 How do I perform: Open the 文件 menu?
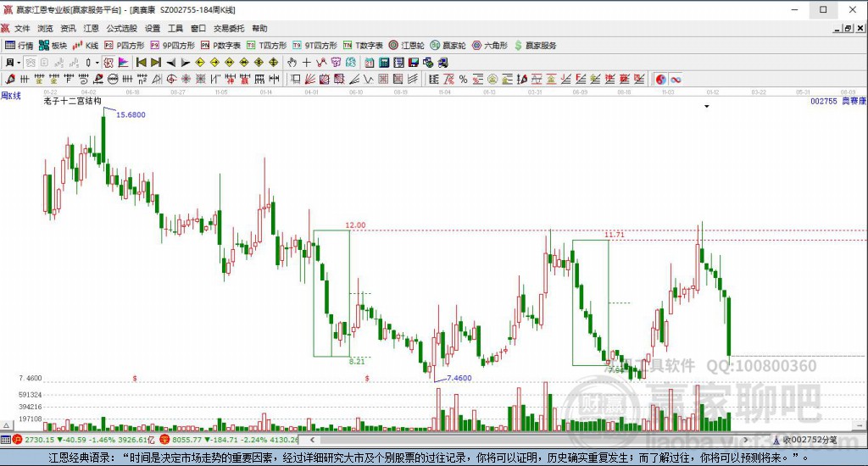point(22,28)
